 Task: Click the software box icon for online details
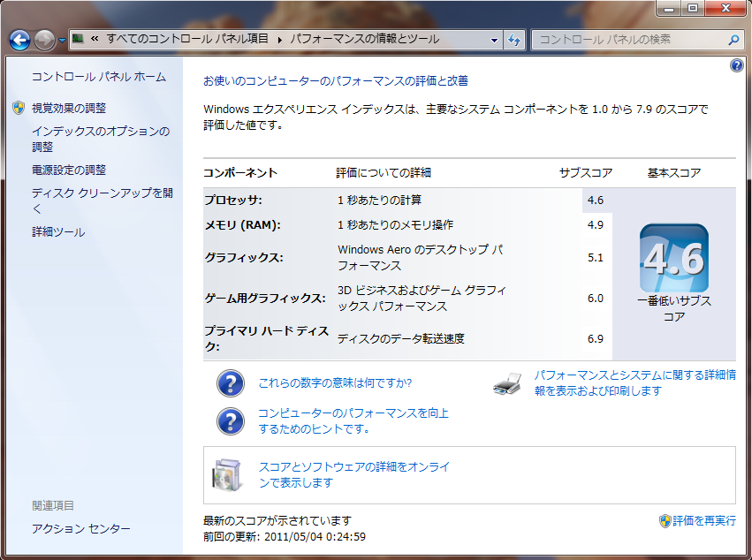pyautogui.click(x=227, y=474)
